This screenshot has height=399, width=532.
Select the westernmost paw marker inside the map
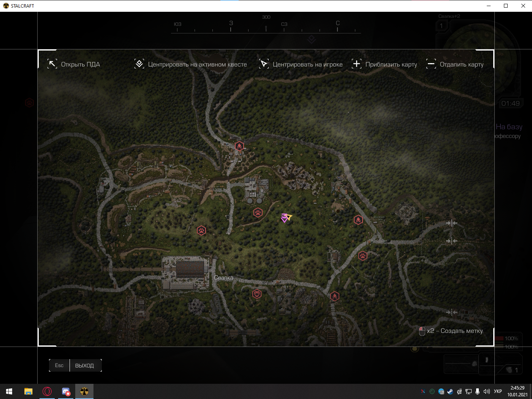point(201,230)
